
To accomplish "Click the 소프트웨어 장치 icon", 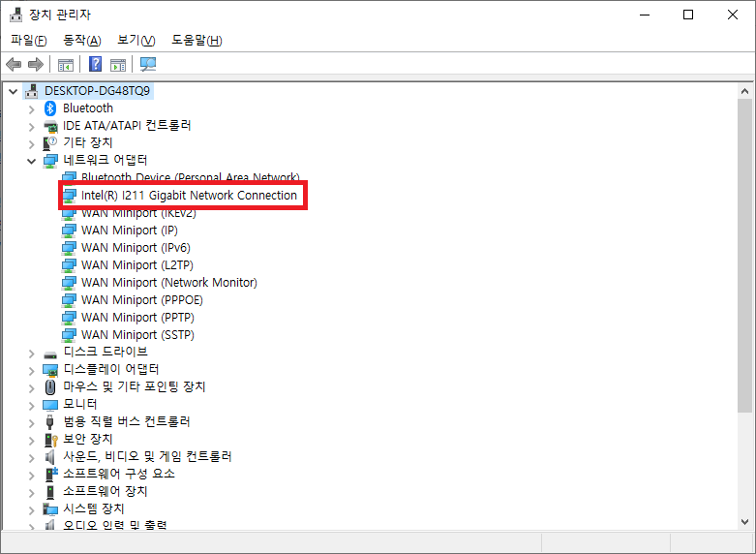I will coord(50,492).
